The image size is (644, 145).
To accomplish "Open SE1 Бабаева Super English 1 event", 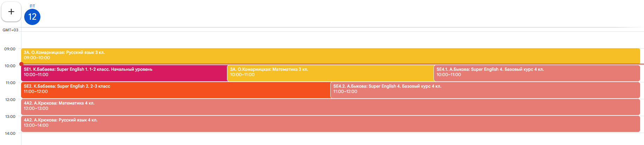I will pos(124,72).
